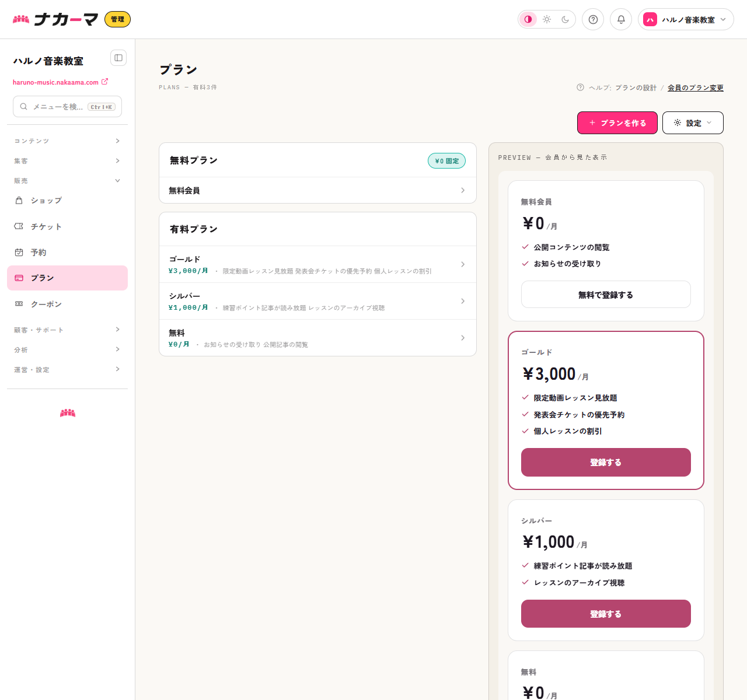Open the 無料 ¥0/月 plan row
Image resolution: width=747 pixels, height=700 pixels.
[317, 338]
